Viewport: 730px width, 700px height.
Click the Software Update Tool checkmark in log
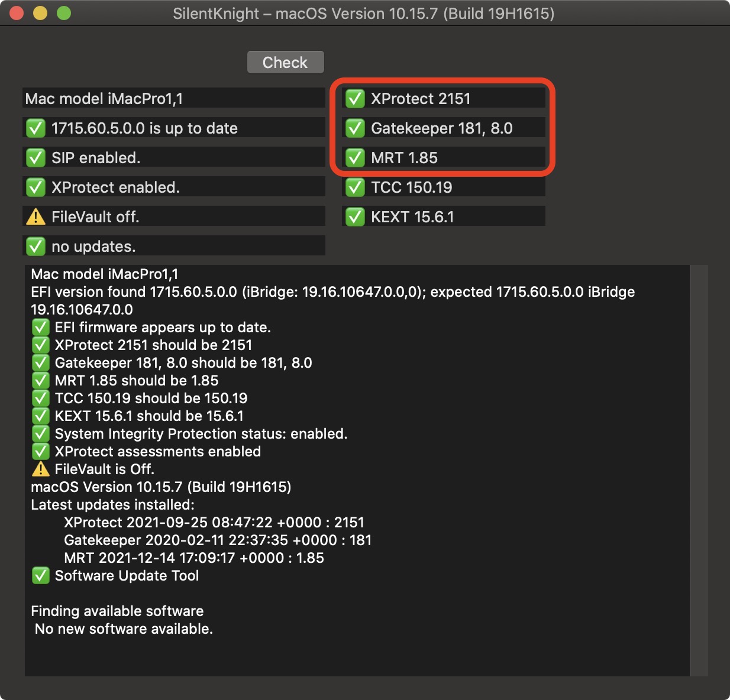40,576
